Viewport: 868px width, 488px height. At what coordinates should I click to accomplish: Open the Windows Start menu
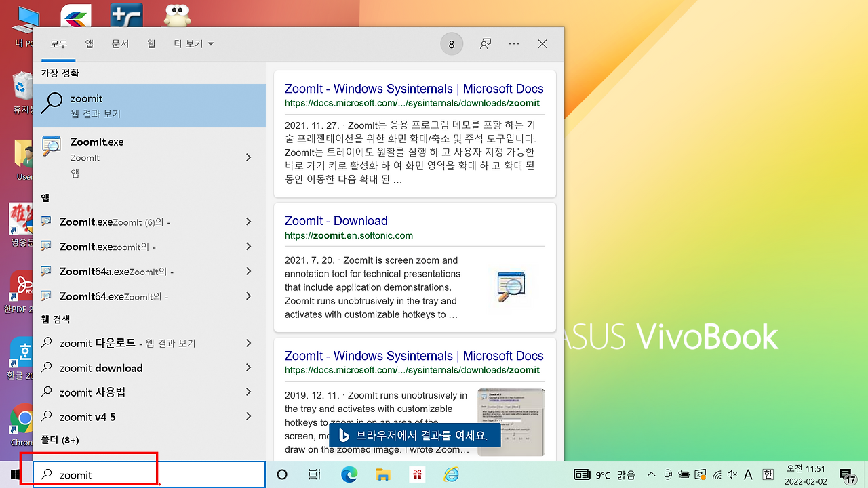click(x=15, y=474)
